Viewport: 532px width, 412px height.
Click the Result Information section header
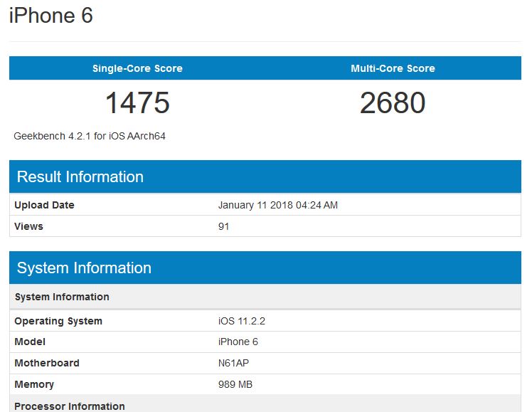tap(265, 176)
